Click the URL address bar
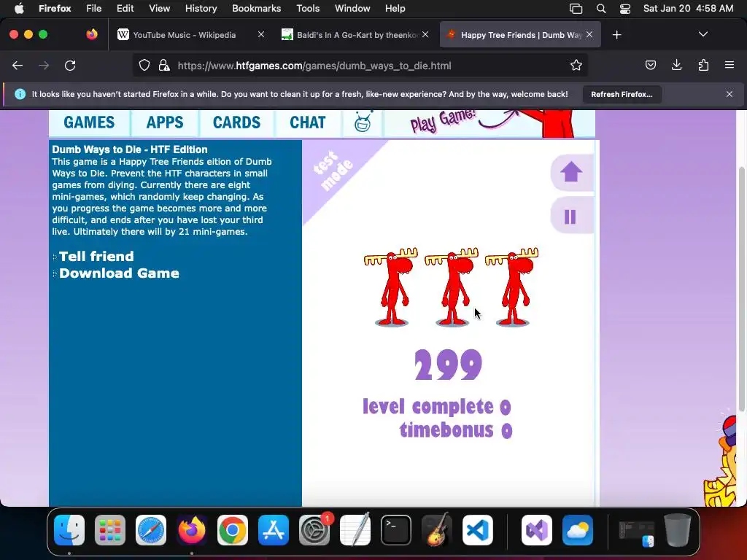This screenshot has height=560, width=747. point(360,66)
